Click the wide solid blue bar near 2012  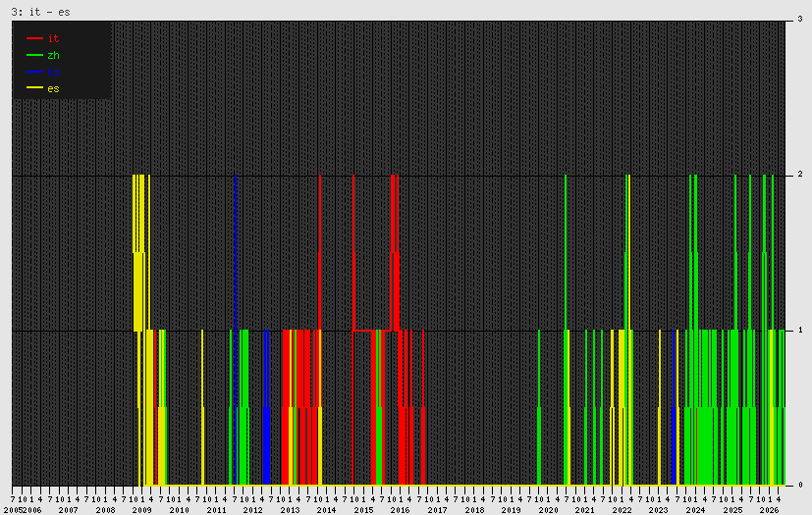(x=267, y=446)
